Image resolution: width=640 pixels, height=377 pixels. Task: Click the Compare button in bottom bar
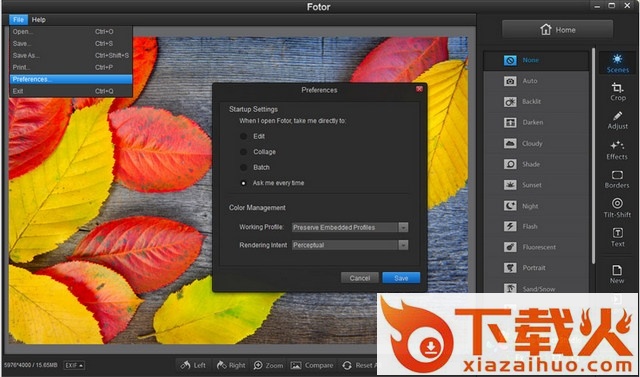[312, 365]
